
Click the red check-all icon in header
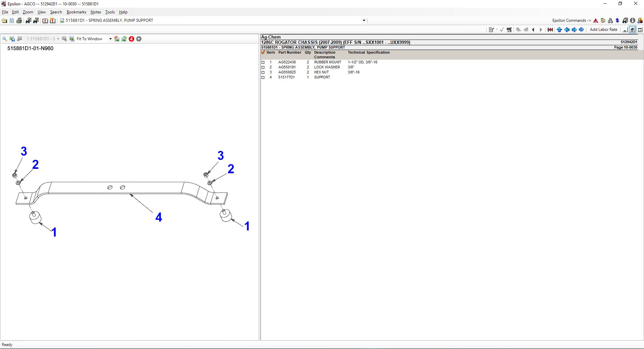point(263,52)
